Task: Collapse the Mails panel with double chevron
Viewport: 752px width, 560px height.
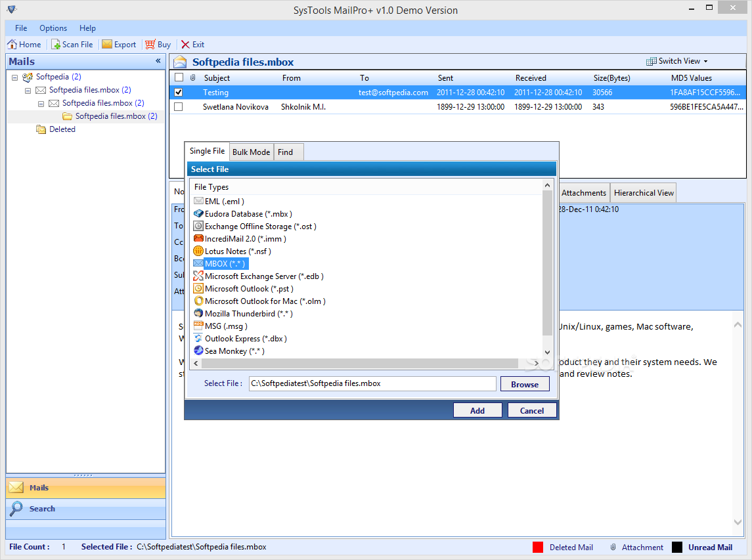Action: point(158,61)
